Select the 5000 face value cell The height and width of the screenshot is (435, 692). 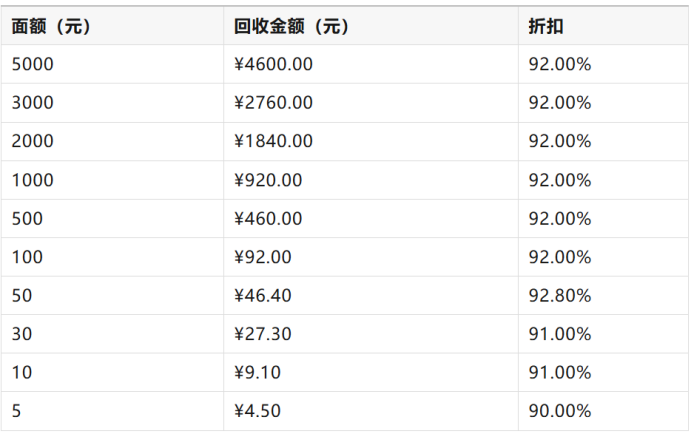coord(32,64)
